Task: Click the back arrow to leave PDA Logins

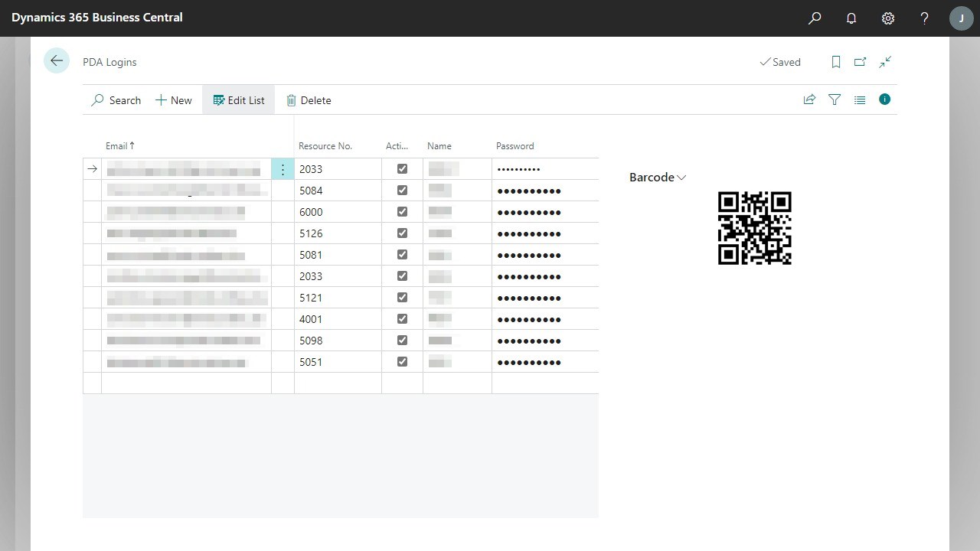Action: click(x=56, y=60)
